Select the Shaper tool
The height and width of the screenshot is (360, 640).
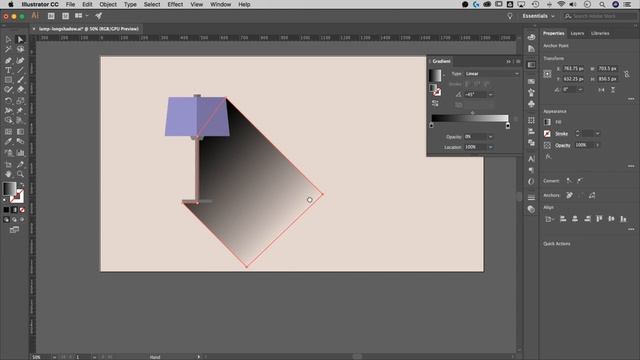point(8,90)
